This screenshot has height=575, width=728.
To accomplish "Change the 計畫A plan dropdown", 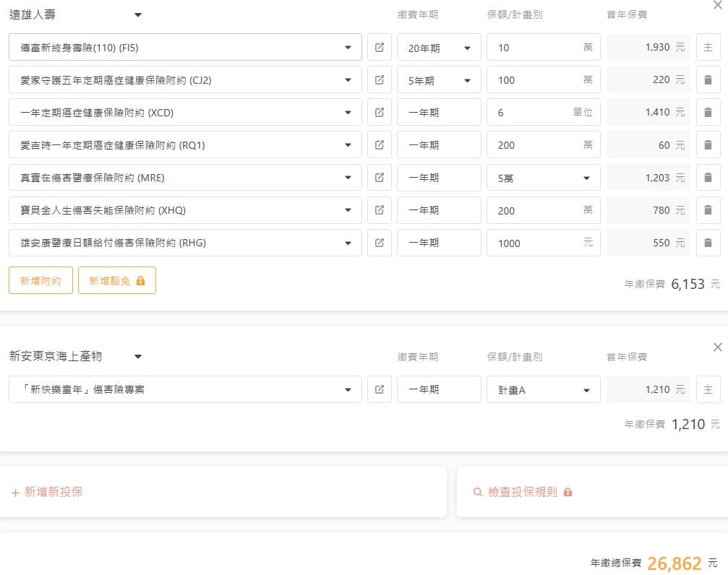I will click(x=543, y=389).
